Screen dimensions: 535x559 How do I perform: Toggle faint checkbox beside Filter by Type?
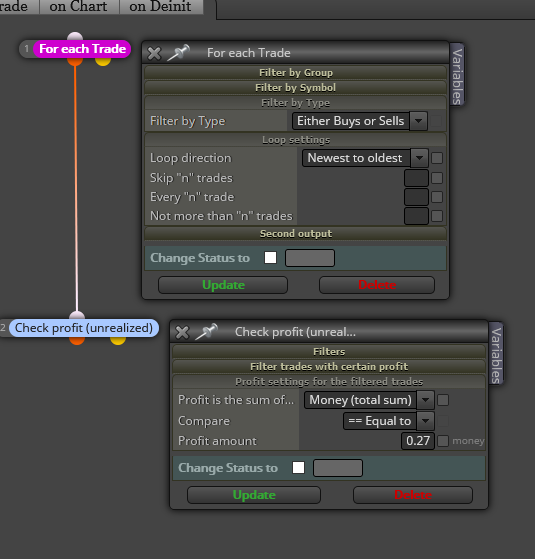(436, 121)
